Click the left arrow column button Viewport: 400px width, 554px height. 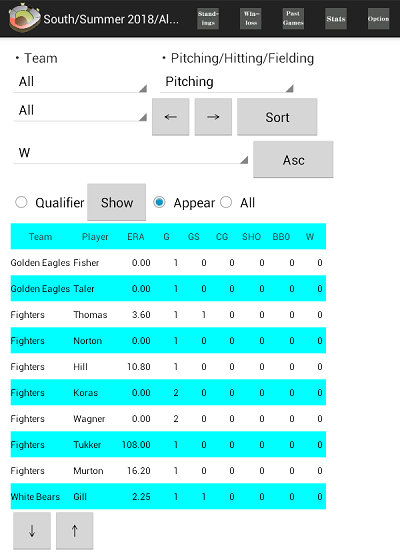171,117
